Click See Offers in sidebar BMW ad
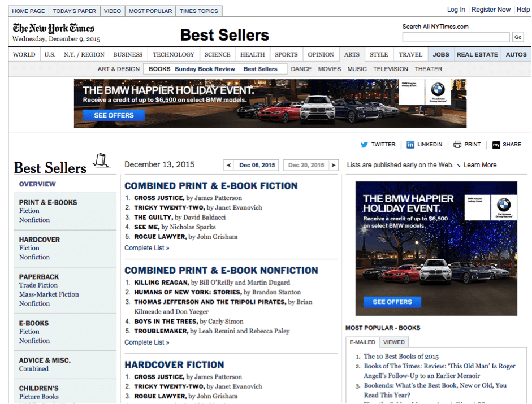The height and width of the screenshot is (404, 532). [392, 302]
